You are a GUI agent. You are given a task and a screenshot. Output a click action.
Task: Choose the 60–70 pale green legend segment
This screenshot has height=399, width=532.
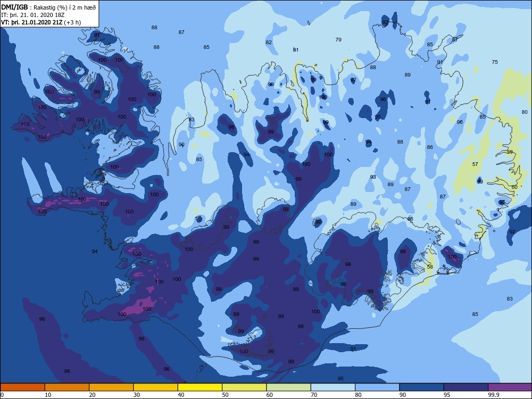(289, 387)
